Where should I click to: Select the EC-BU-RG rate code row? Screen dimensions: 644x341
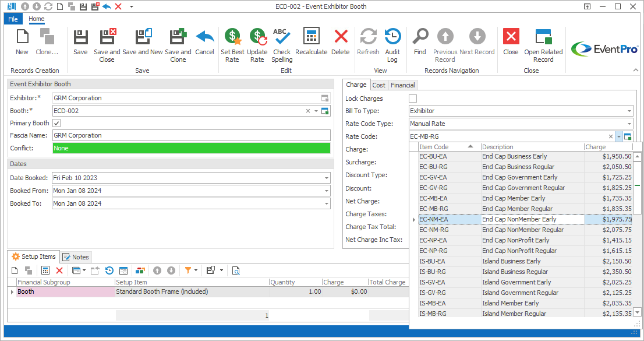coord(525,167)
